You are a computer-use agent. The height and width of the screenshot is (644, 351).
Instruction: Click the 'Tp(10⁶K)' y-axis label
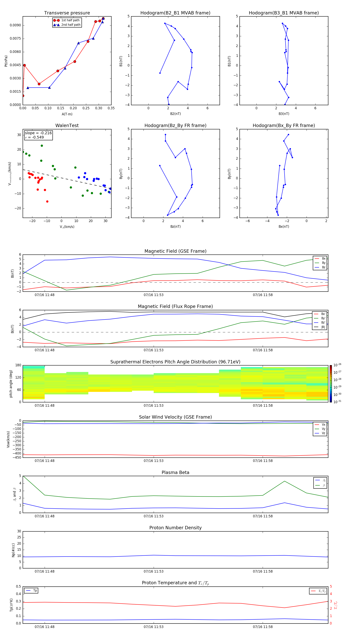(x=11, y=605)
